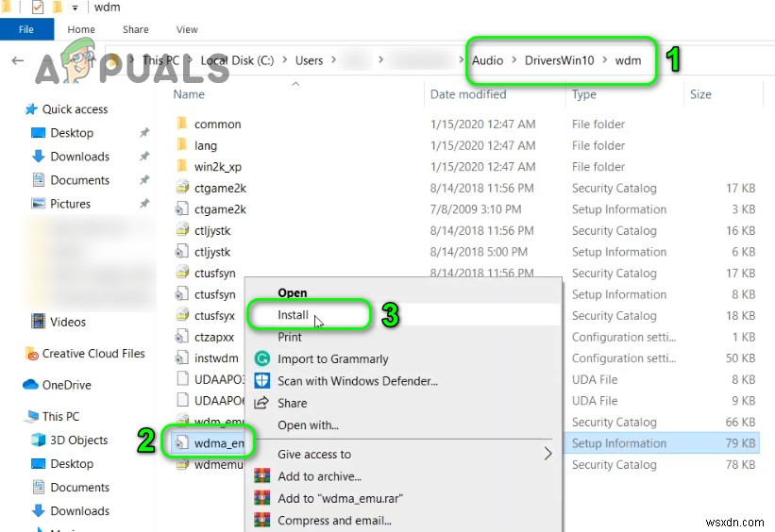775x532 pixels.
Task: Expand the chevron after DriversWin10 in path
Action: pyautogui.click(x=604, y=60)
